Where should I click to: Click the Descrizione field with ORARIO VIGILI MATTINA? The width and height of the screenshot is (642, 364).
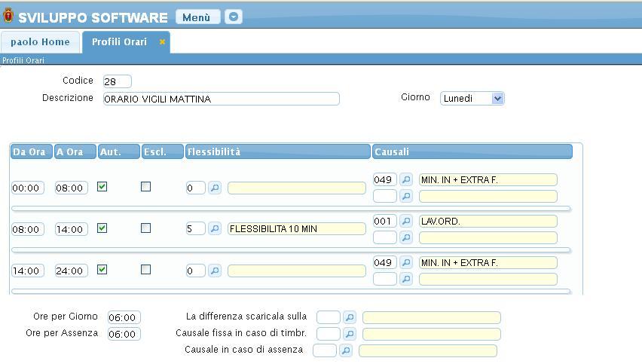[221, 99]
